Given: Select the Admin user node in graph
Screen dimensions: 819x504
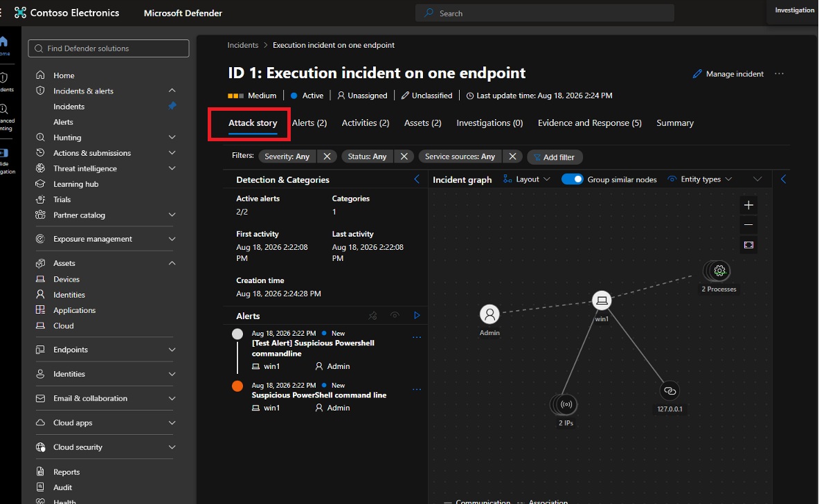Looking at the screenshot, I should tap(489, 314).
